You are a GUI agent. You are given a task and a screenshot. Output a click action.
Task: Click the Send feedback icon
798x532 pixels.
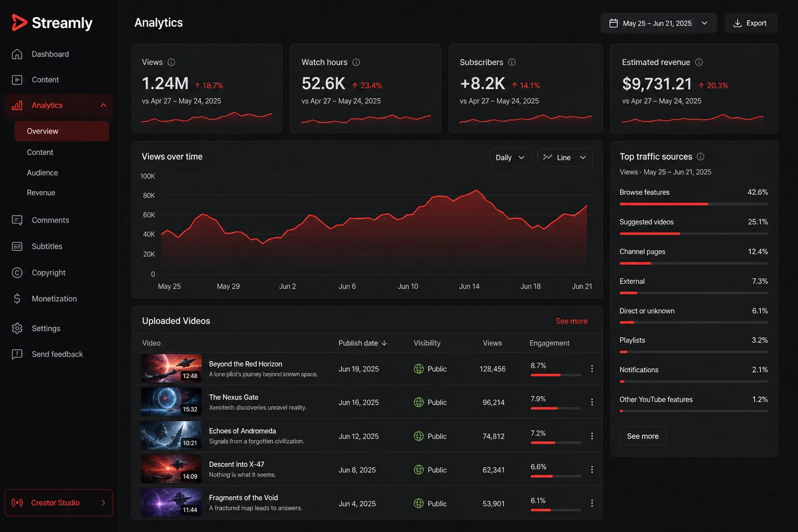click(x=17, y=354)
